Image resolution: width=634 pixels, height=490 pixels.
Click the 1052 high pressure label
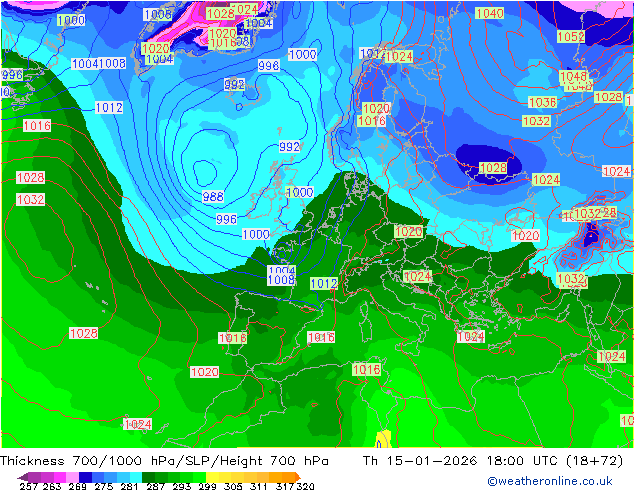pyautogui.click(x=571, y=37)
